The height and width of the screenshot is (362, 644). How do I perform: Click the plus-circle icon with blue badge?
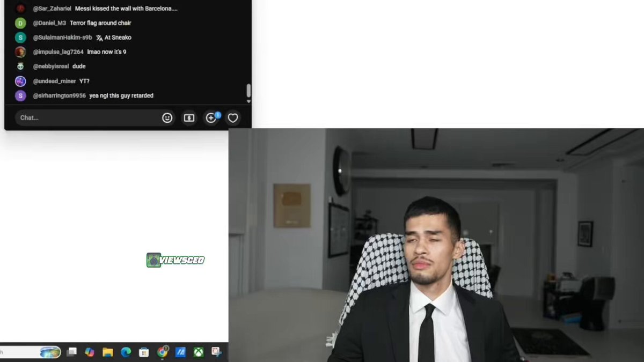point(211,118)
